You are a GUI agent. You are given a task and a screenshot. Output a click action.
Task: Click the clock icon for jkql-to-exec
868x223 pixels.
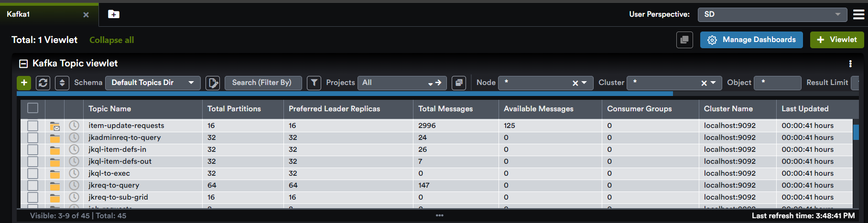[x=74, y=173]
